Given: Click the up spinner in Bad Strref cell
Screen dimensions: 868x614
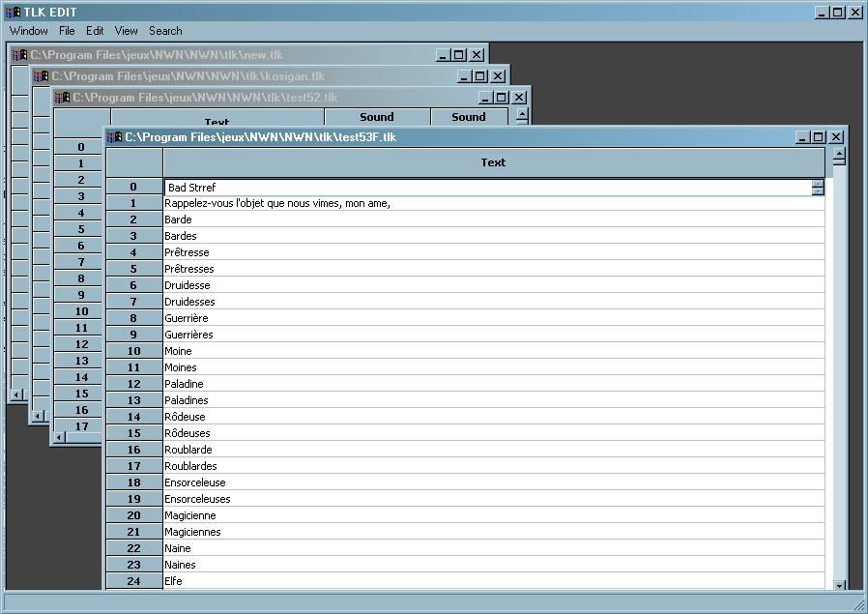Looking at the screenshot, I should pyautogui.click(x=818, y=184).
